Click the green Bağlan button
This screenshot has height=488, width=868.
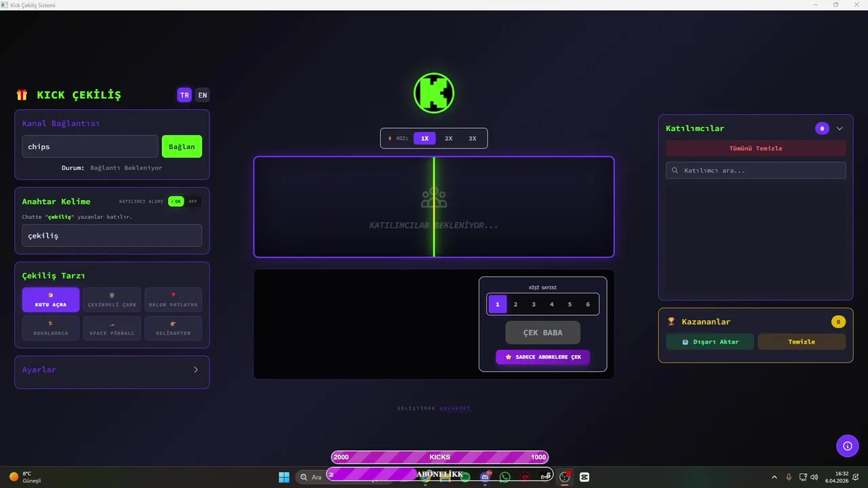click(182, 146)
